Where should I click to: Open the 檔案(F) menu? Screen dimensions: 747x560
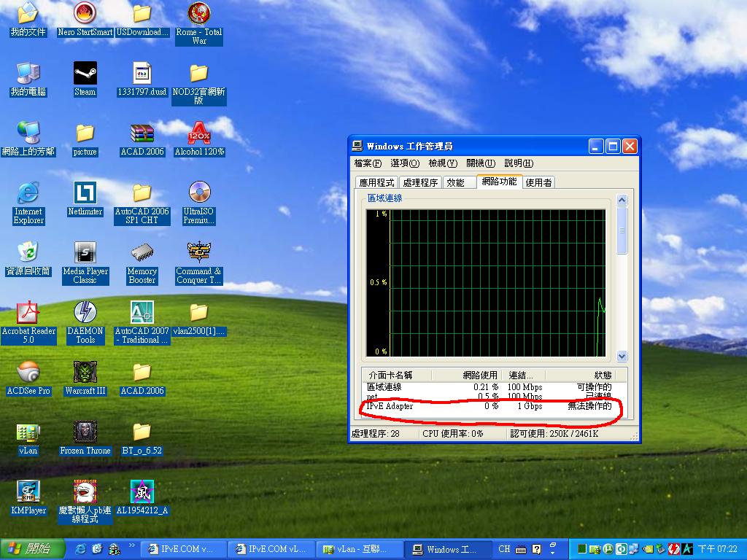(368, 163)
